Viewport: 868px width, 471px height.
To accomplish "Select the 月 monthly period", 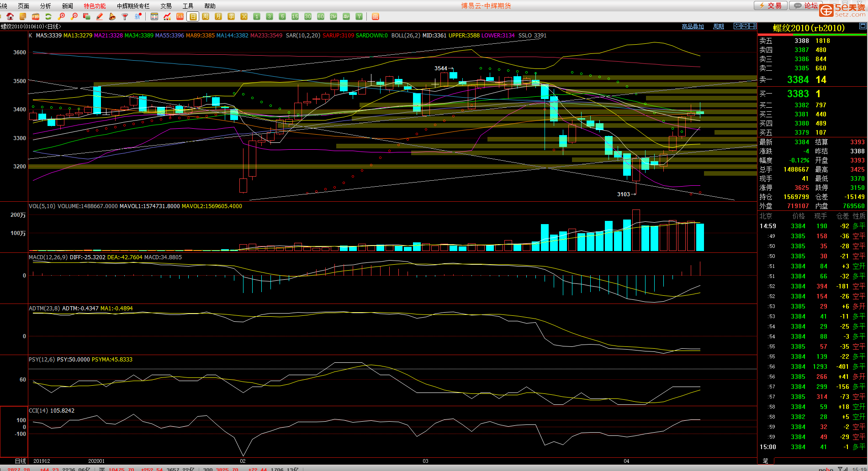I will 218,16.
